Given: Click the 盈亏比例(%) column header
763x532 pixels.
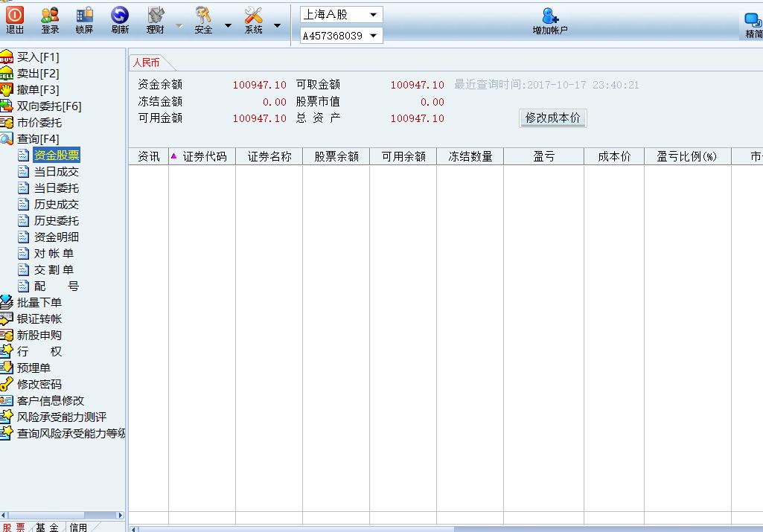Looking at the screenshot, I should 688,156.
